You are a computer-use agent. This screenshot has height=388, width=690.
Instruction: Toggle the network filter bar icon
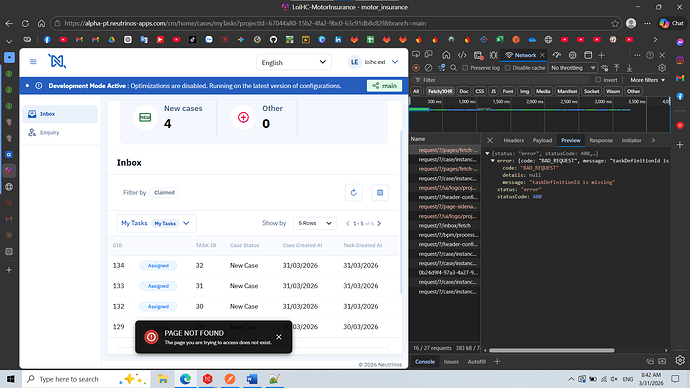click(441, 68)
